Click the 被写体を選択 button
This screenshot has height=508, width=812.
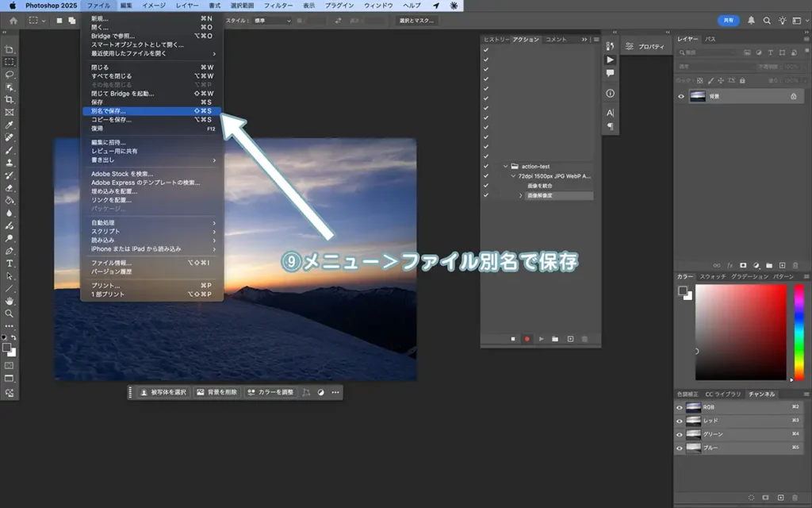(x=163, y=392)
